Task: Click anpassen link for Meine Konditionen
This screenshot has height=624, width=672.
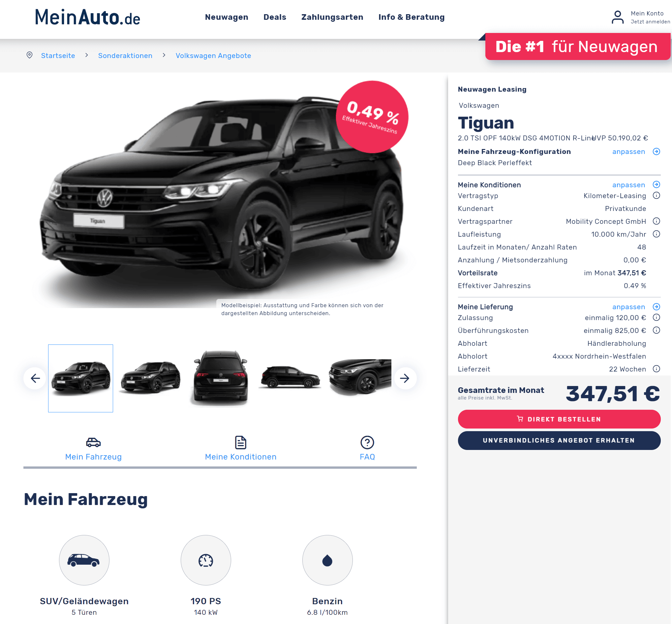Action: pos(628,185)
